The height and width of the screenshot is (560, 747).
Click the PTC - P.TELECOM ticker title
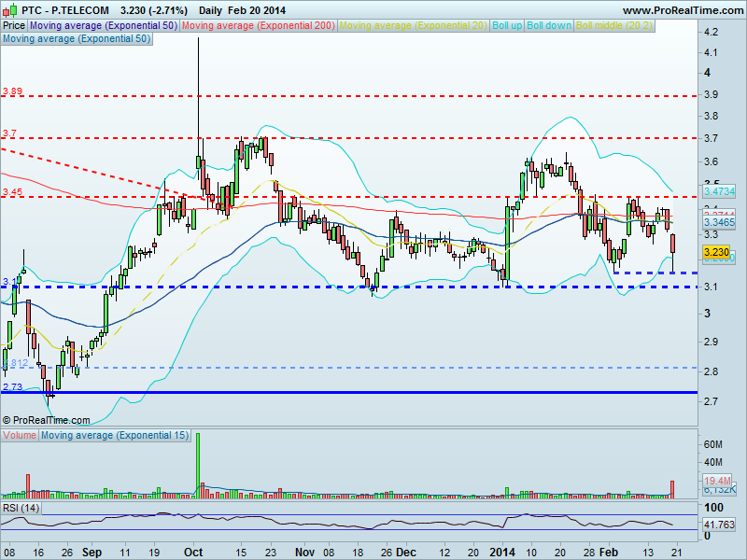point(65,10)
